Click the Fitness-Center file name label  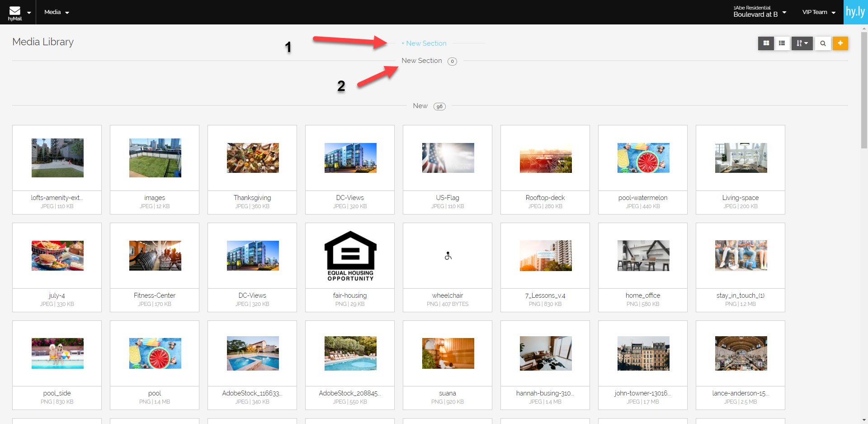point(155,295)
